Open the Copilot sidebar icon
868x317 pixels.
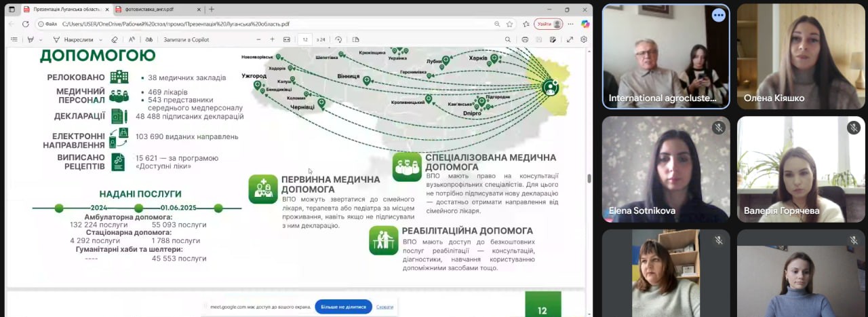[585, 24]
